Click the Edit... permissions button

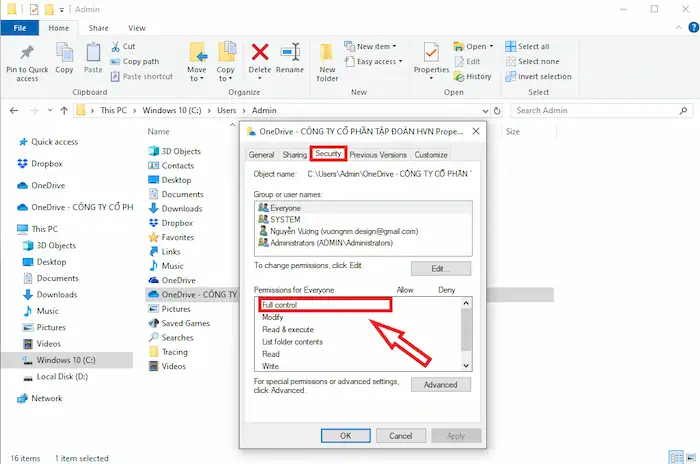pos(440,269)
